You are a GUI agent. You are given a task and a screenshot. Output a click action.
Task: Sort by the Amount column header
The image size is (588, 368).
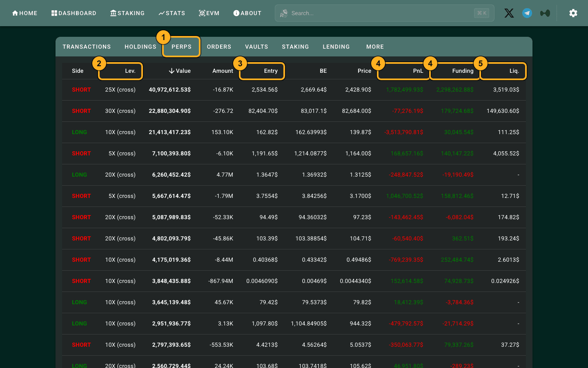223,71
